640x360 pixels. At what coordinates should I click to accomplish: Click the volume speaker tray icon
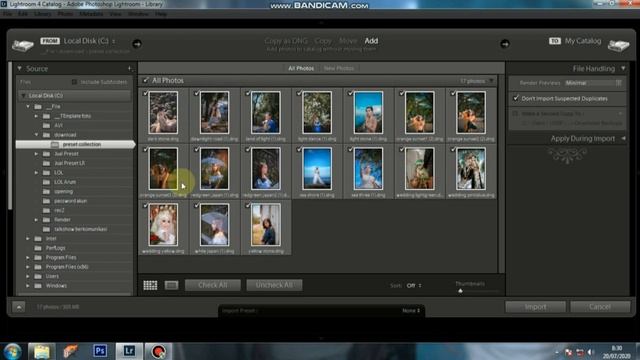coord(591,352)
